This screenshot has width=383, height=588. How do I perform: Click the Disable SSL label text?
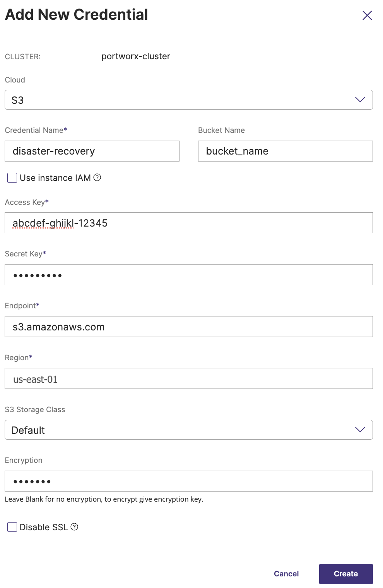44,527
